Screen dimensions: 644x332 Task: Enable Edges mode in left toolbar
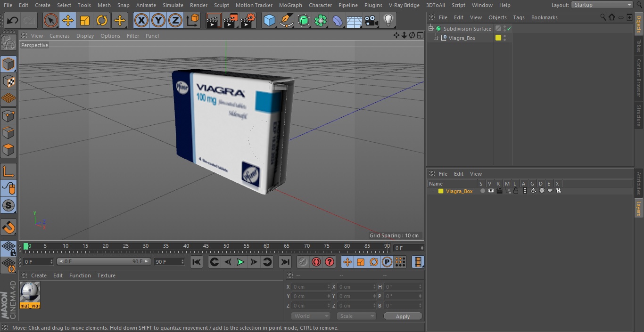coord(8,132)
